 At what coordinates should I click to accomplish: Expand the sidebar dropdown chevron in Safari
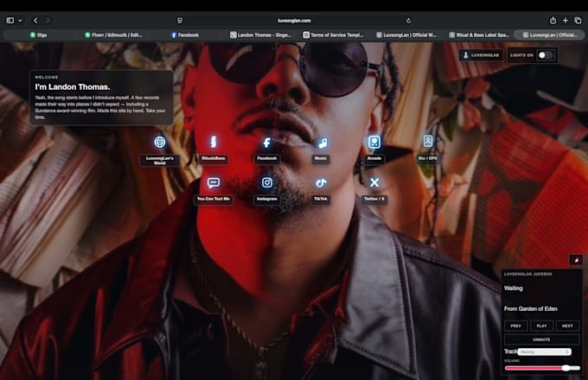[x=20, y=21]
